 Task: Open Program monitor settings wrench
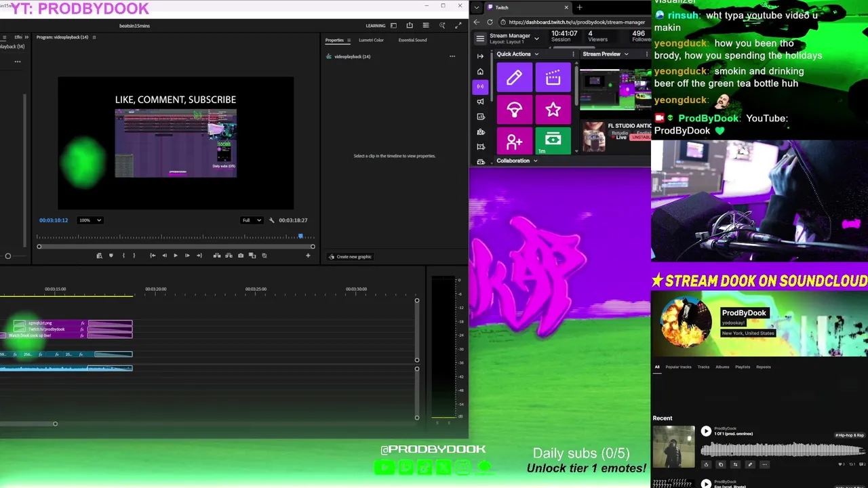(x=272, y=220)
